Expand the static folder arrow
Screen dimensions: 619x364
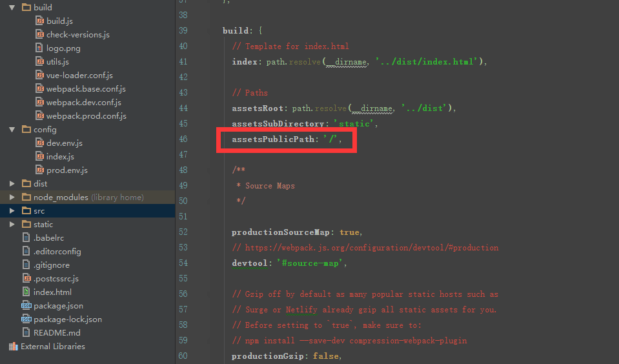click(12, 224)
